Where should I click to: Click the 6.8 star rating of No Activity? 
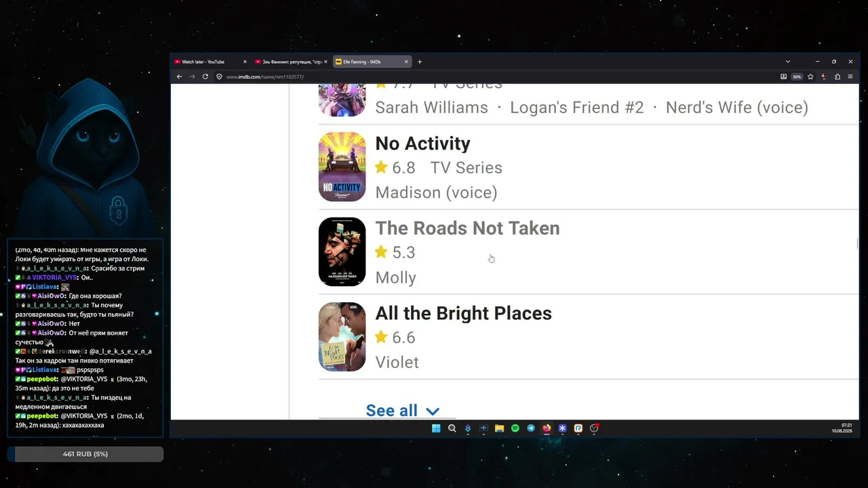click(395, 167)
